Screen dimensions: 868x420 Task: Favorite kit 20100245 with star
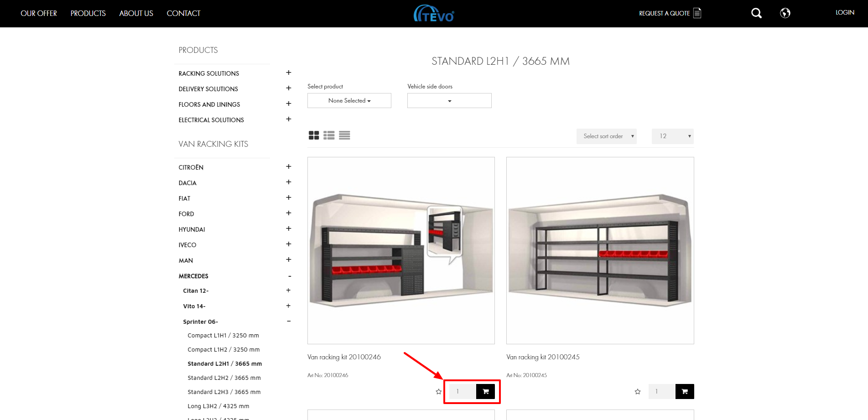(638, 392)
